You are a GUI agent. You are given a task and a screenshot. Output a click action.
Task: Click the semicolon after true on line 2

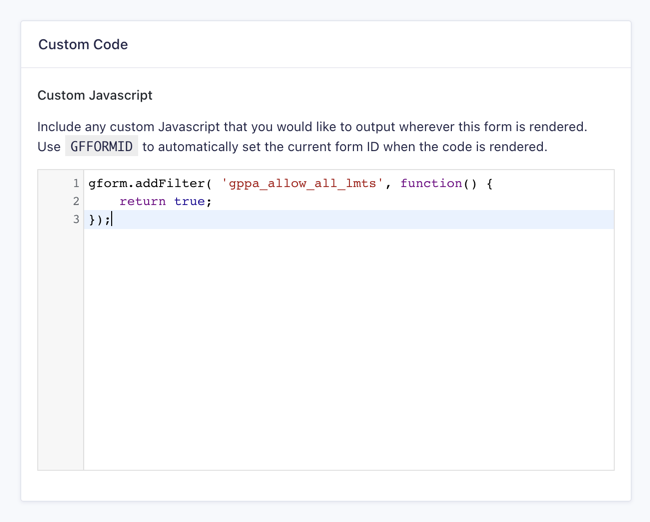point(209,202)
